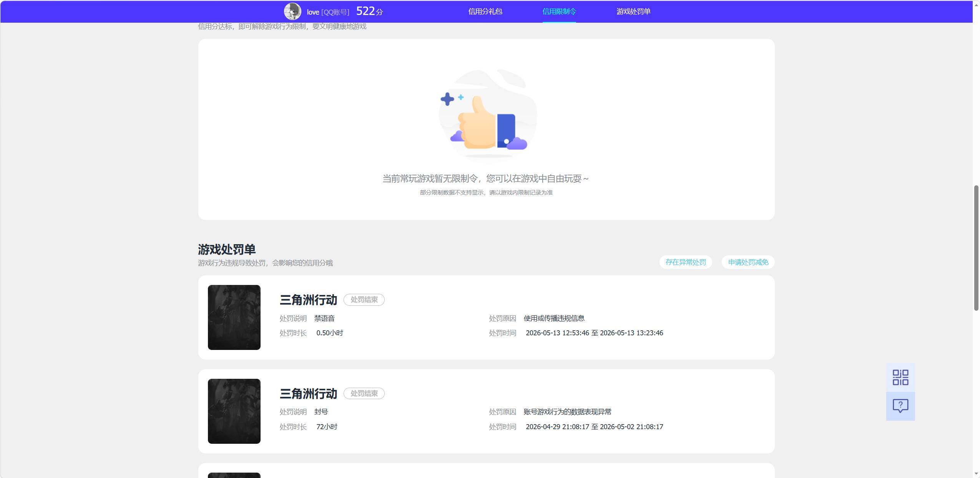Click 三角洲行动 title on 禁语音 card

pyautogui.click(x=308, y=300)
